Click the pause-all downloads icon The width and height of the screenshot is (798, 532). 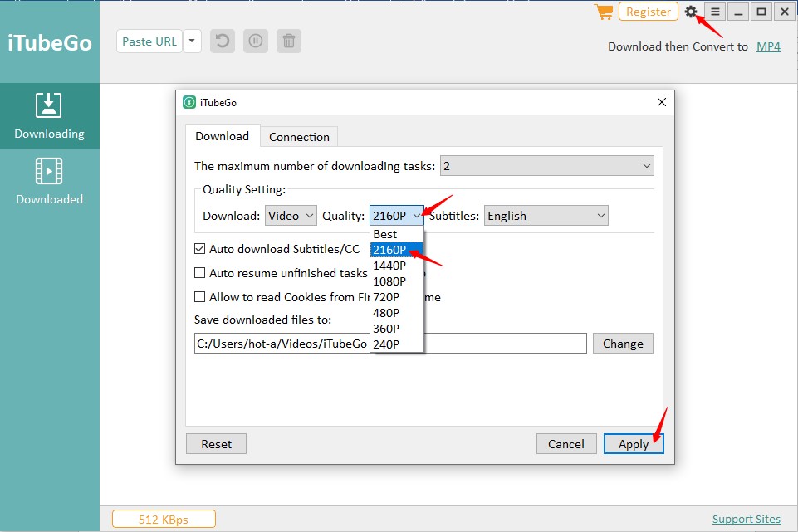point(256,41)
